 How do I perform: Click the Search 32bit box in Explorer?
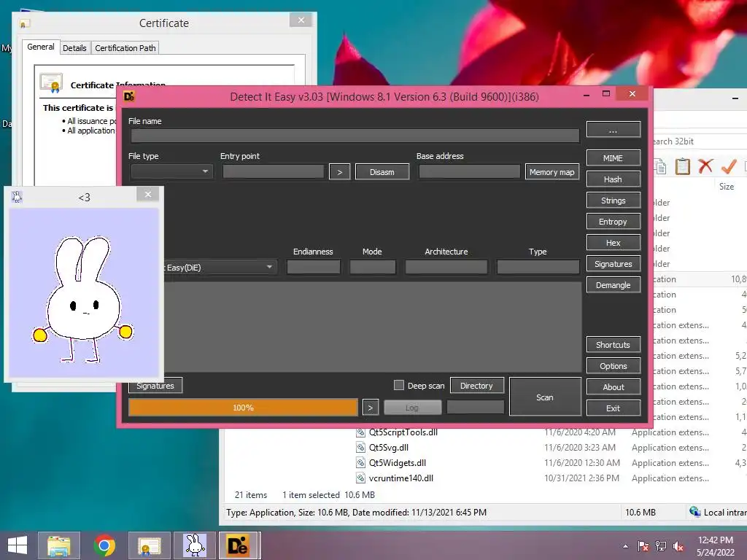[x=700, y=141]
